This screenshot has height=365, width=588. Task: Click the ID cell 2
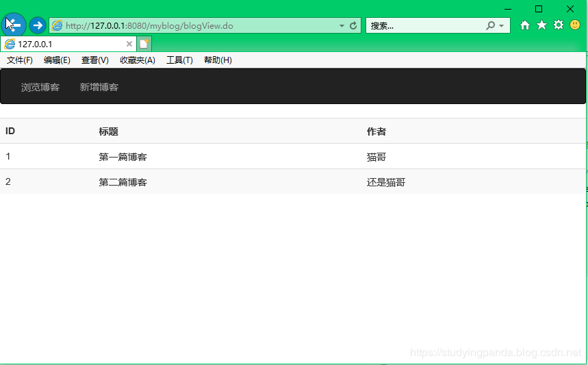pos(8,182)
